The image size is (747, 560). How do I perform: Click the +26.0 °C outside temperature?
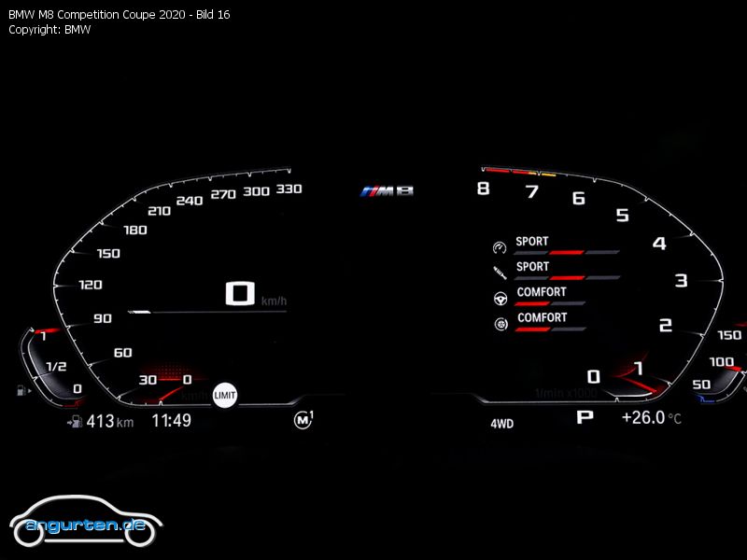[x=652, y=418]
